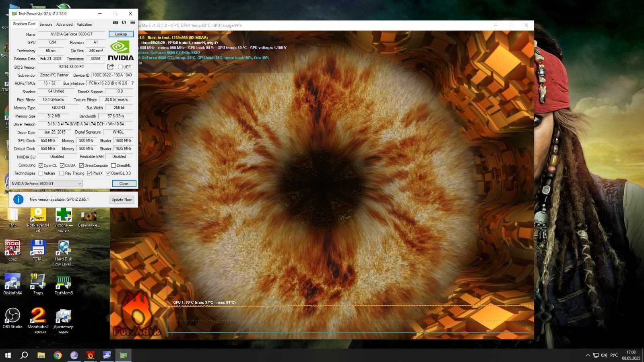Toggle the Vulkan checkbox
Screen dimensions: 644x362
tap(41, 173)
